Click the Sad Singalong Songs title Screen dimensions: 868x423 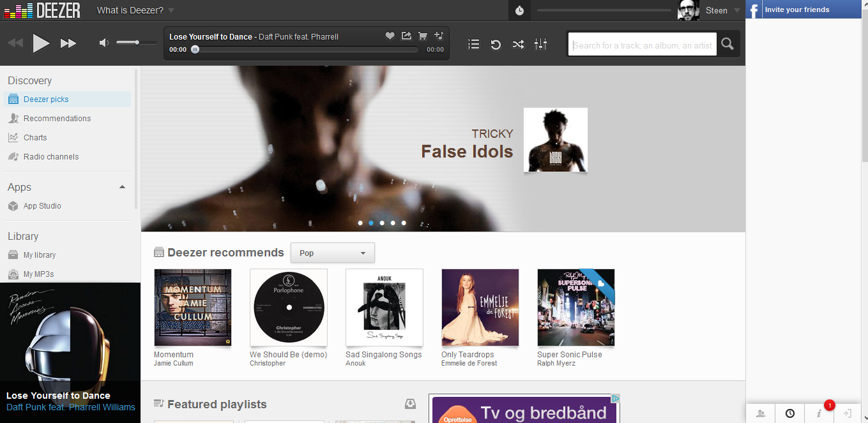pos(384,355)
